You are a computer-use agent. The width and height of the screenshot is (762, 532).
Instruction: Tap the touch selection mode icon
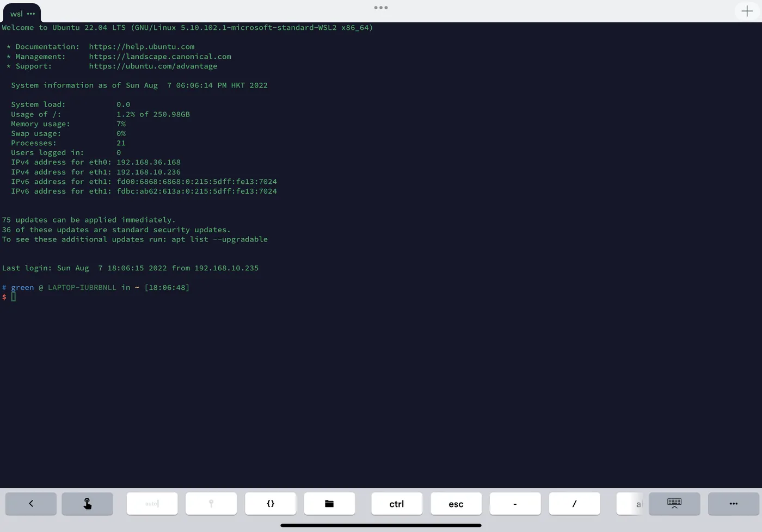[x=87, y=504]
